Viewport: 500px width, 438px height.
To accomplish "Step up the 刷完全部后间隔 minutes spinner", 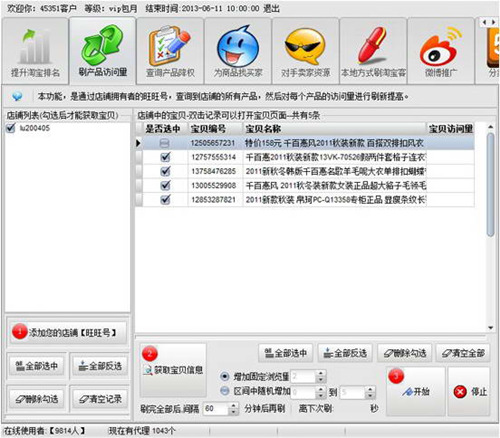I will [234, 405].
